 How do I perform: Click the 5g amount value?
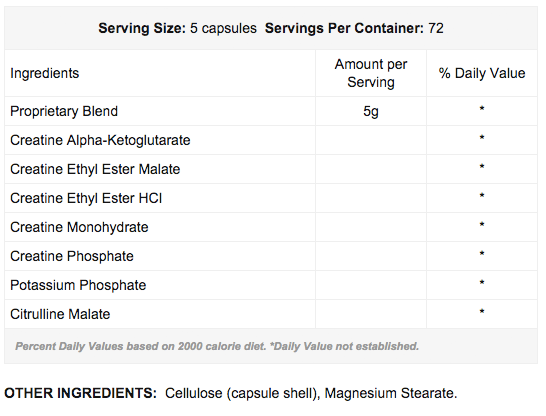click(371, 111)
